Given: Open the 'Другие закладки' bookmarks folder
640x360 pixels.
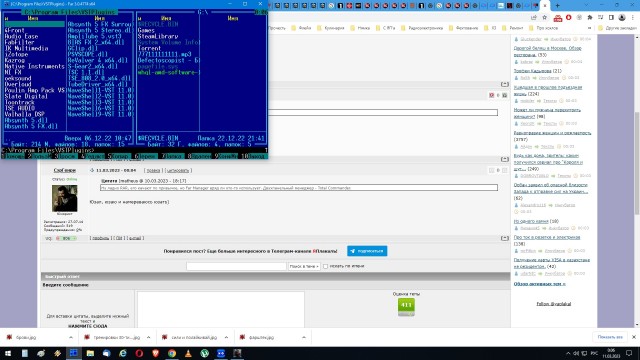Looking at the screenshot, I should point(617,28).
